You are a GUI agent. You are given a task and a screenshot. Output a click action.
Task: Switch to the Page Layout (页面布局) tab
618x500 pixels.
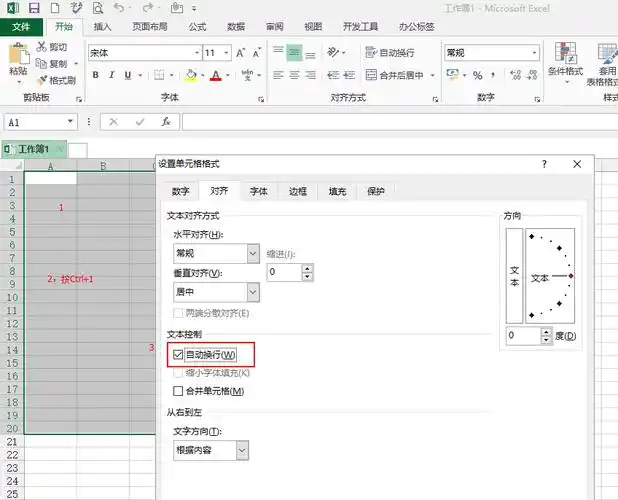(x=150, y=27)
